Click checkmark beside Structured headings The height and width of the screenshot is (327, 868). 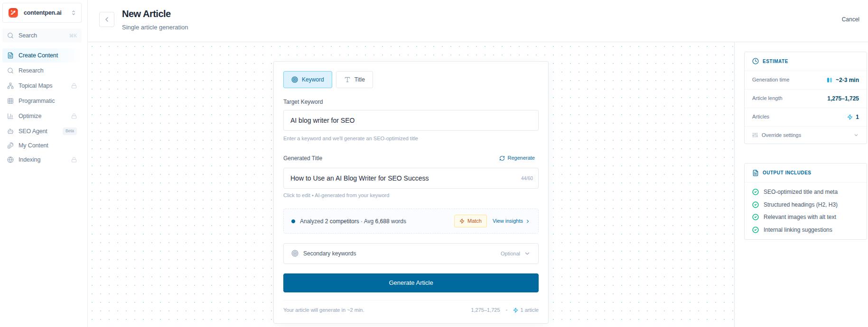click(756, 205)
